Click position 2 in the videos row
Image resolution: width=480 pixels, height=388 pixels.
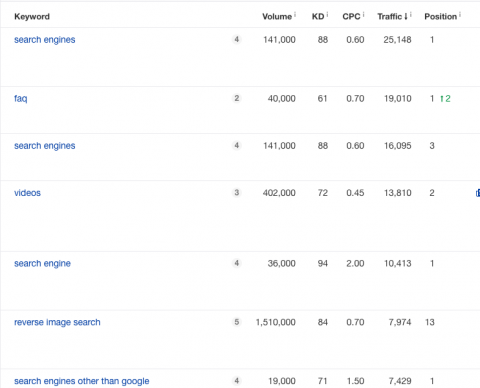click(x=432, y=193)
